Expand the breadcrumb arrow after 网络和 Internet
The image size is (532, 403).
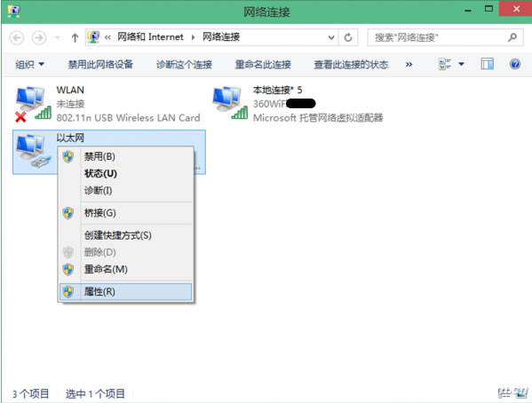pyautogui.click(x=193, y=37)
